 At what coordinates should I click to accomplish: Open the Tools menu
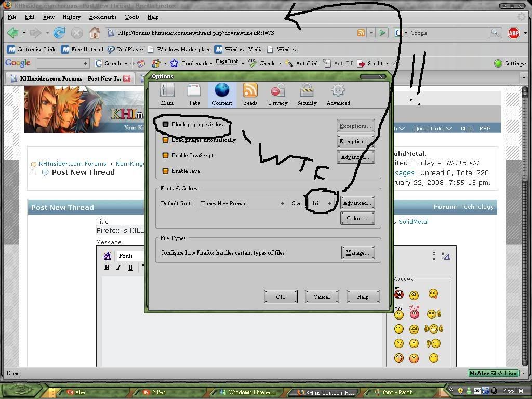(131, 17)
